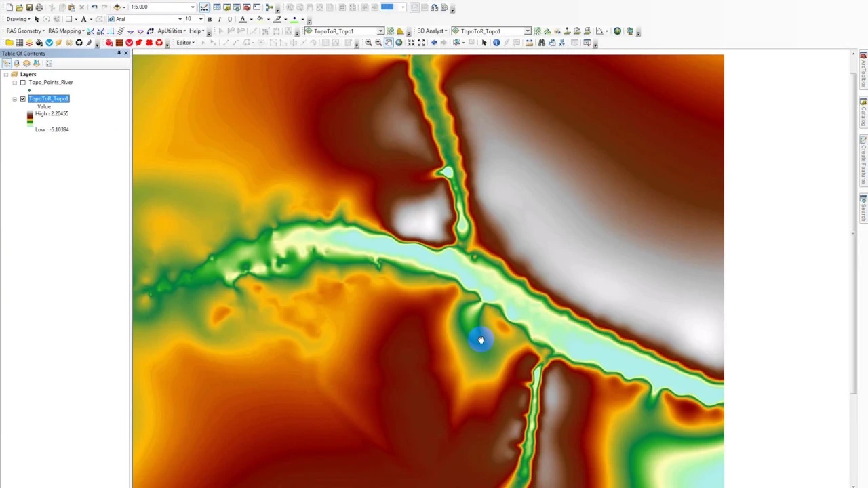This screenshot has height=488, width=868.
Task: Uncheck the TopoToR_Topo1 layer checkbox
Action: [22, 99]
